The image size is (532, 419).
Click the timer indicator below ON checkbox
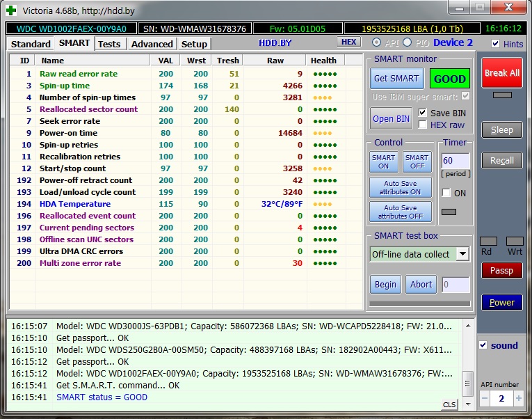[x=449, y=212]
